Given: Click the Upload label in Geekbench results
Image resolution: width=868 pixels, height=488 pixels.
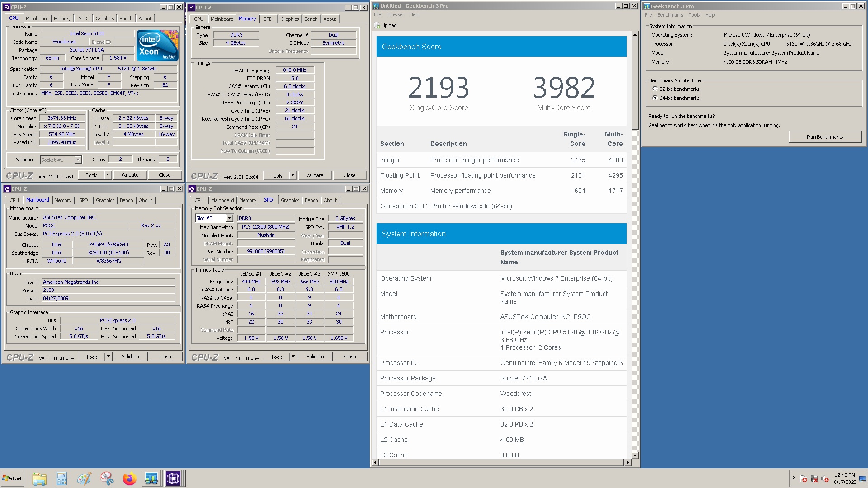Looking at the screenshot, I should 389,26.
